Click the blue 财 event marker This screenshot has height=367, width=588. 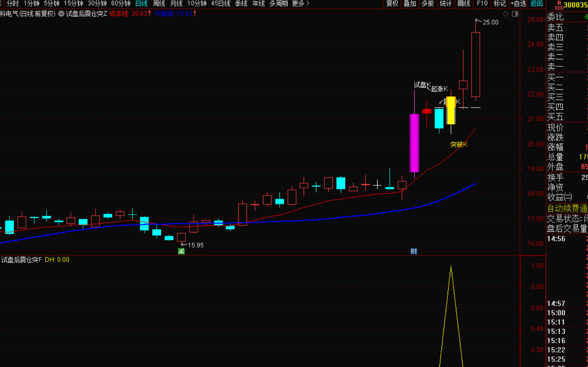click(414, 251)
